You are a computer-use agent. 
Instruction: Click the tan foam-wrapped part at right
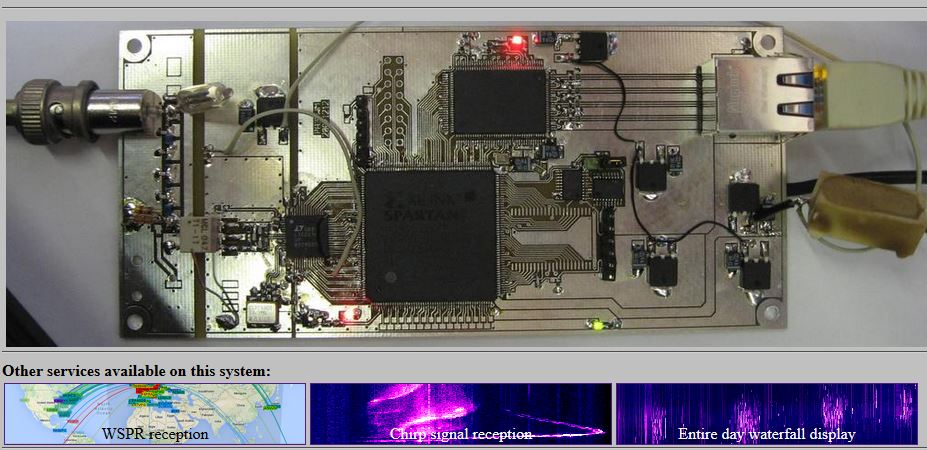(x=863, y=212)
